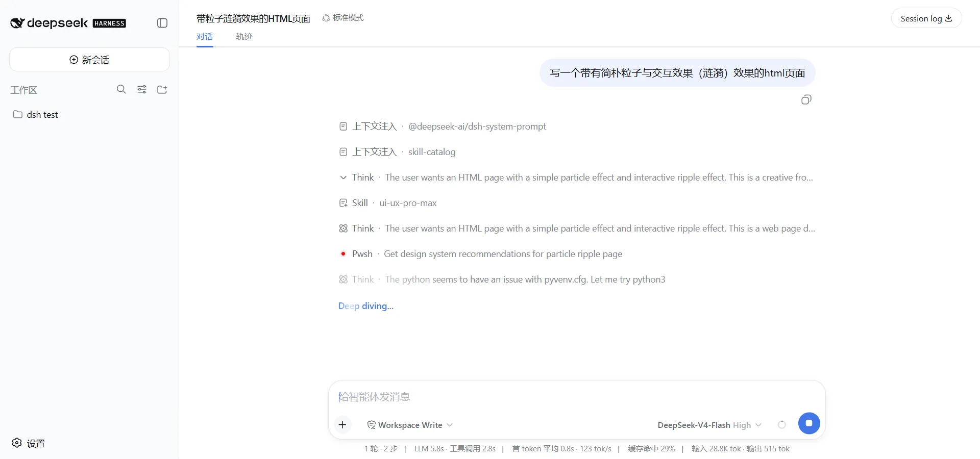The image size is (980, 459).
Task: Click the 缓存命中 29% status entry
Action: tap(651, 449)
